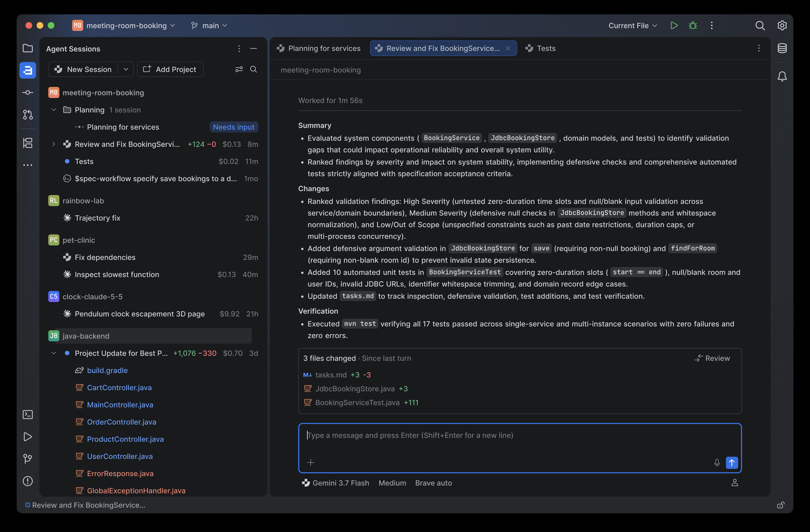The image size is (810, 532).
Task: Open Search Everywhere magnifier in title bar
Action: (x=760, y=25)
